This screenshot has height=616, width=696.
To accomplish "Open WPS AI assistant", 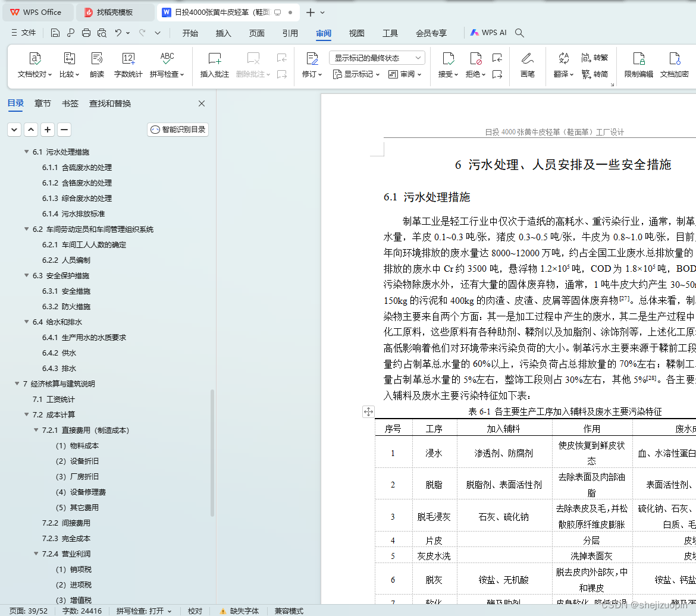I will 488,33.
